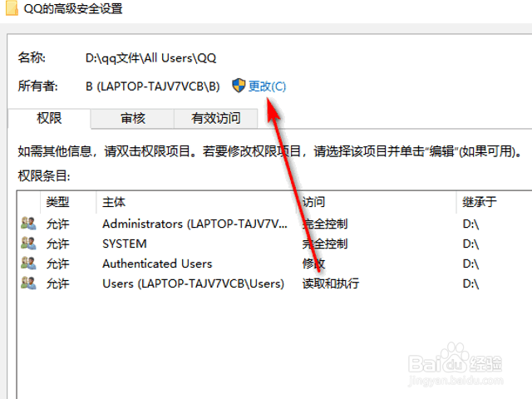Click the folder path D:\qq文件\All Users\QQ
532x399 pixels.
(x=150, y=58)
